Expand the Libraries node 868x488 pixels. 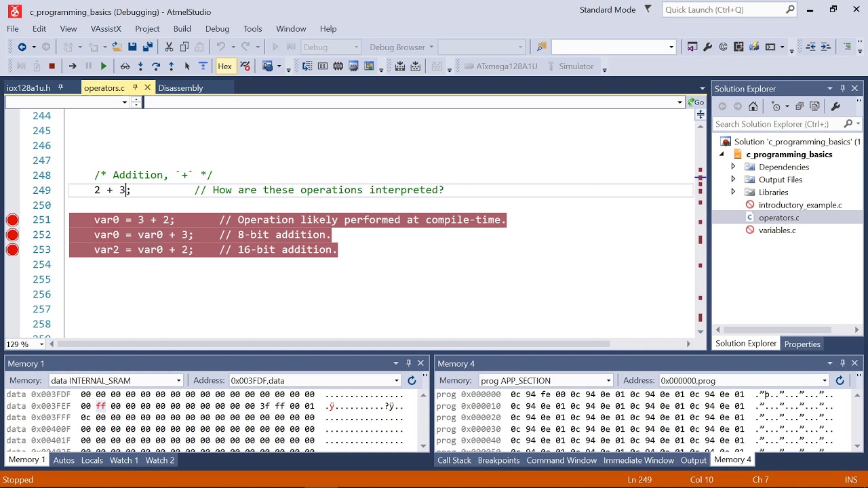click(733, 192)
